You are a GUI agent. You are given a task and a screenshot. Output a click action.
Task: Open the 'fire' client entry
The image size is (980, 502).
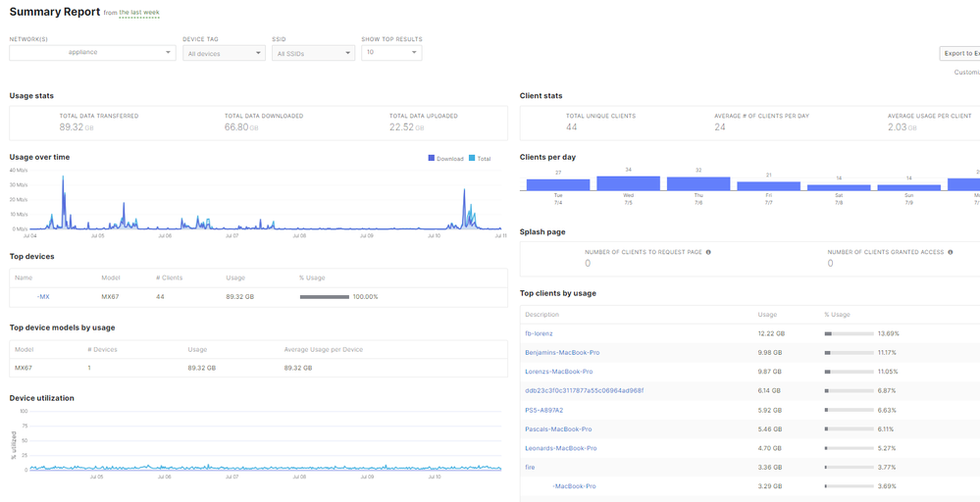(530, 467)
